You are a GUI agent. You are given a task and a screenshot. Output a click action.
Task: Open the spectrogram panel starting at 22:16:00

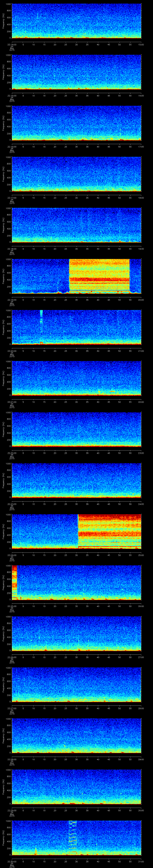click(x=76, y=123)
